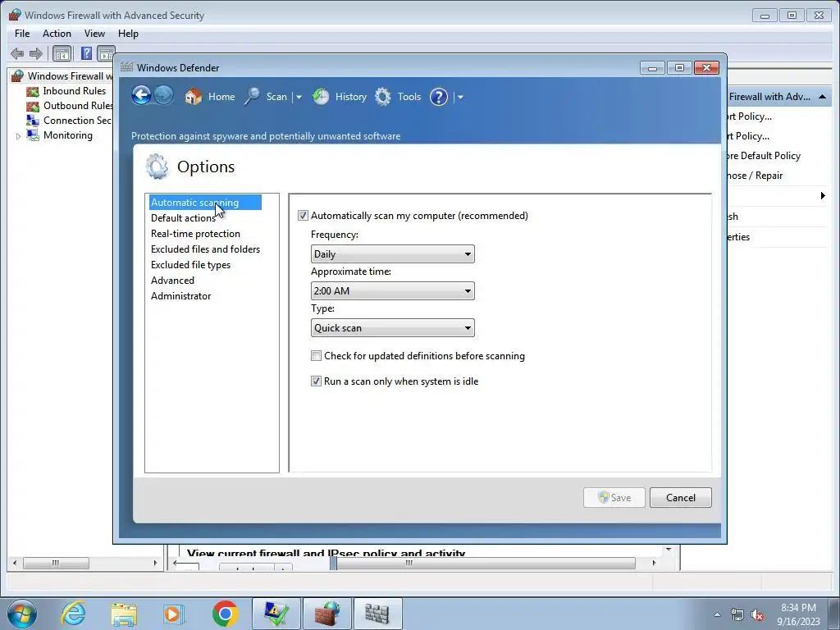
Task: Select Advanced in options list
Action: tap(172, 281)
